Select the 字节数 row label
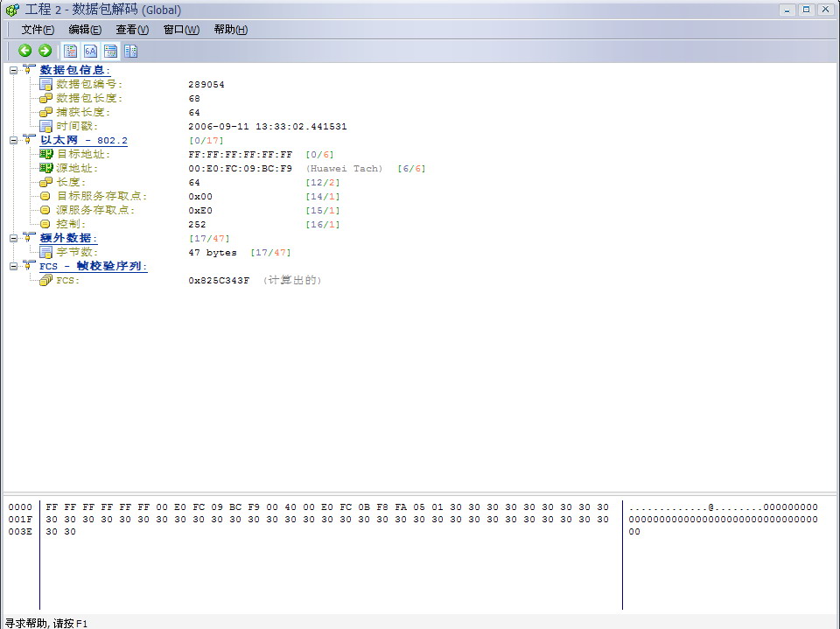Screen dimensions: 840x629 pos(77,252)
